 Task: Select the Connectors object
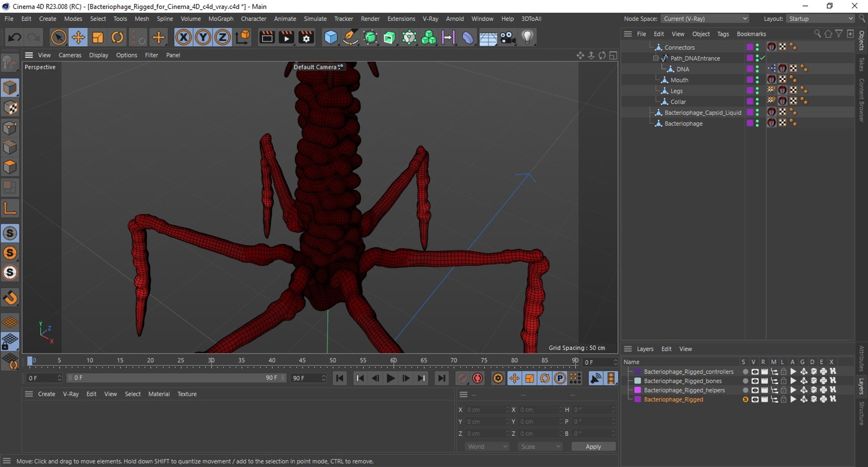pyautogui.click(x=679, y=48)
